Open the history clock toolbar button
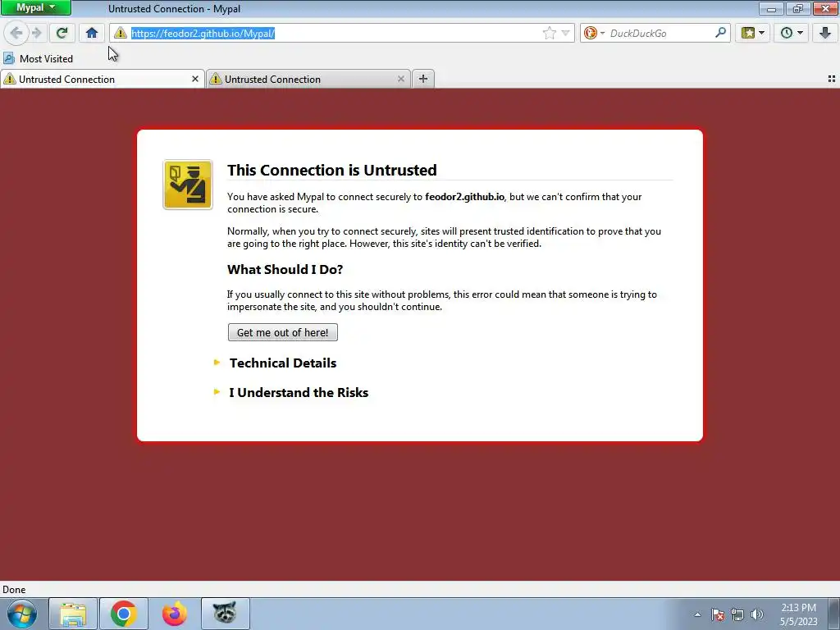 tap(792, 33)
